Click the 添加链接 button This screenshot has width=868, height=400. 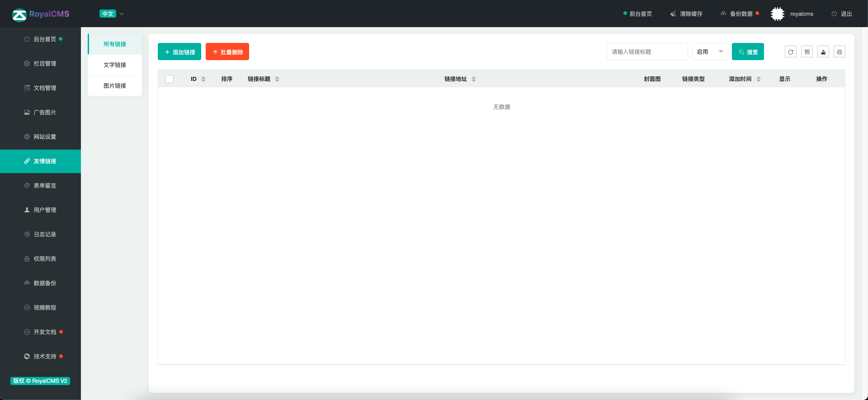(179, 52)
